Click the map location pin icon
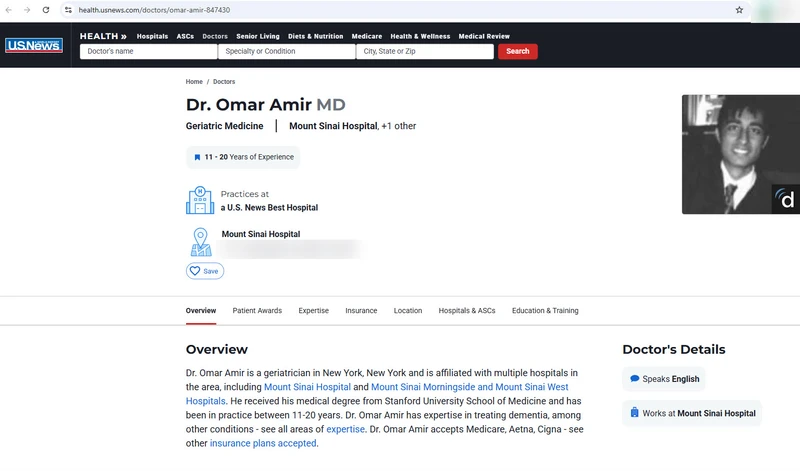The width and height of the screenshot is (800, 471). [x=201, y=242]
